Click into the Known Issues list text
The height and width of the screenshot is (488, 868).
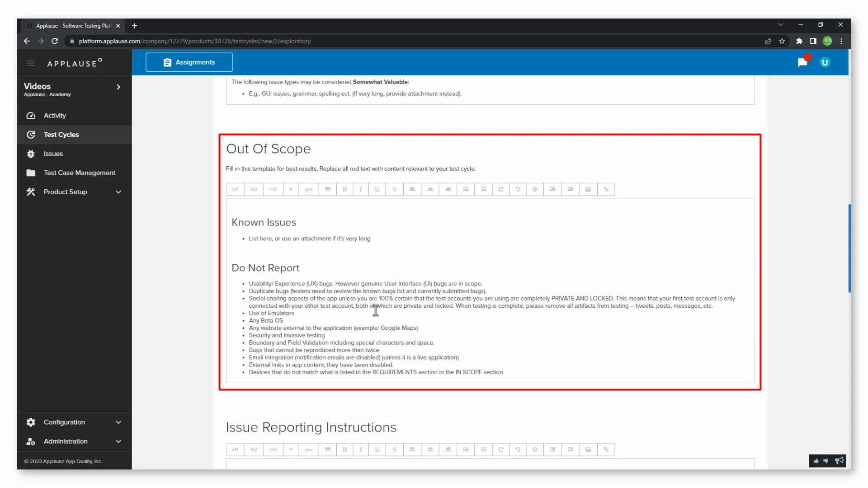click(309, 239)
